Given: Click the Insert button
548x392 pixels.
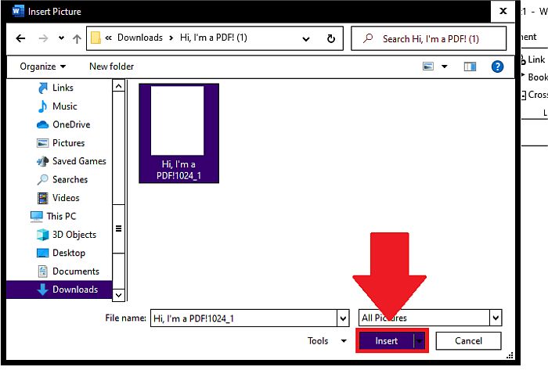Looking at the screenshot, I should tap(386, 341).
